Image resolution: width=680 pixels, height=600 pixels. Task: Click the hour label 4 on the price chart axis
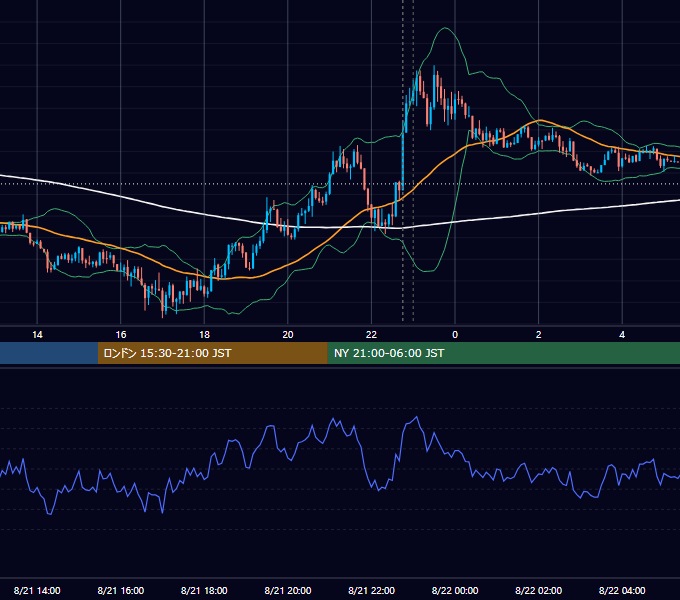(x=622, y=335)
